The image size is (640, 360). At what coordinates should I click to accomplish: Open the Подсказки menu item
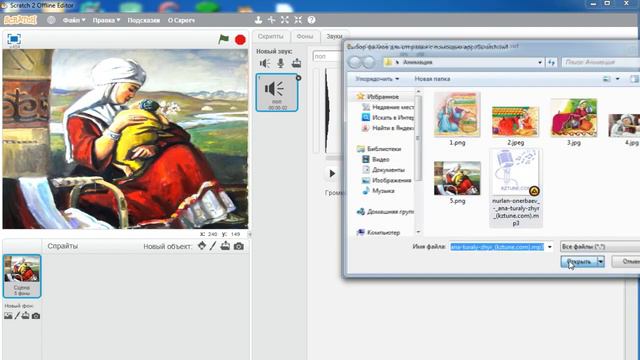pos(143,20)
